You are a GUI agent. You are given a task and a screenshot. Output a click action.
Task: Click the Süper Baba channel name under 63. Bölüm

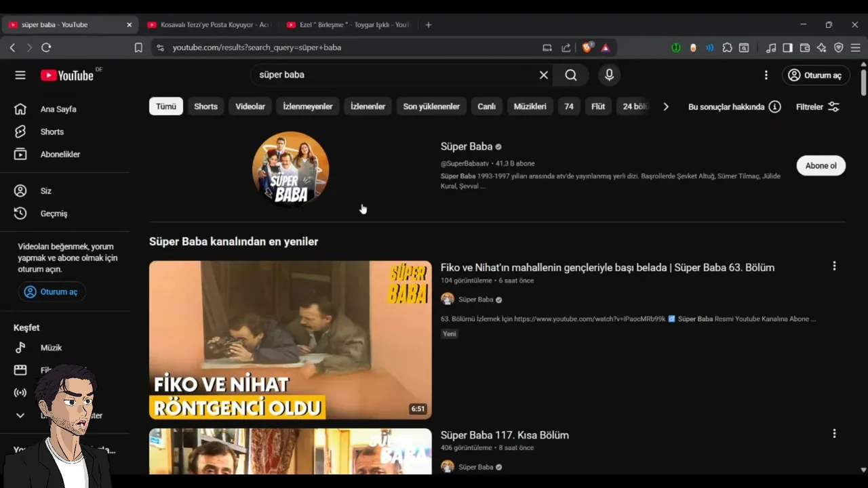point(475,300)
